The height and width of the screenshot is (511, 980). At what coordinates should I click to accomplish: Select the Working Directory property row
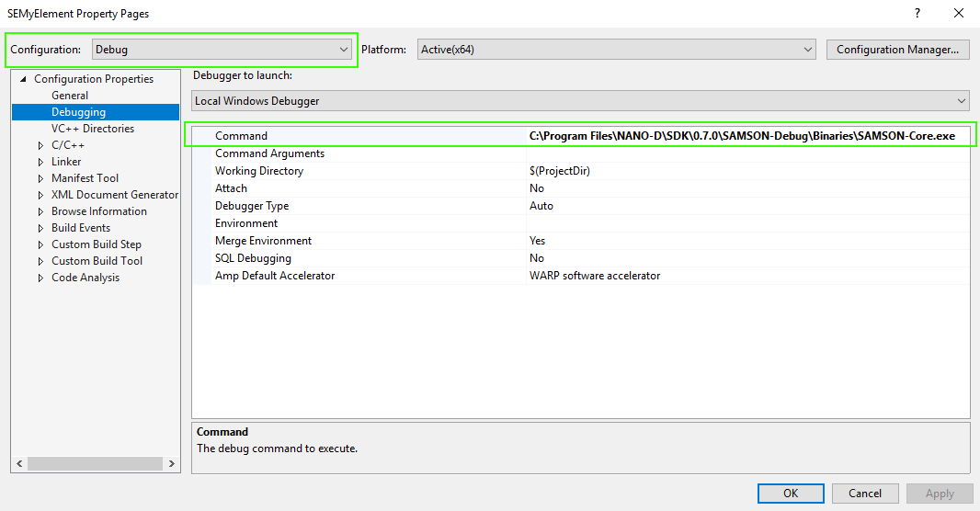pos(259,171)
